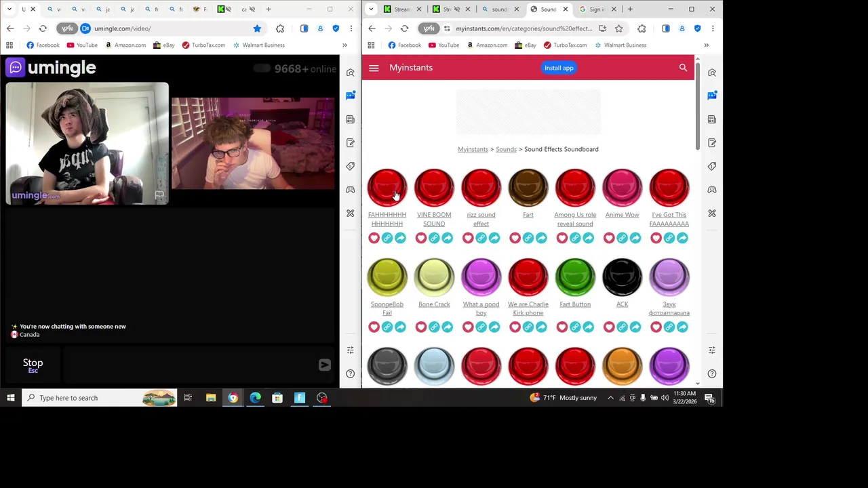Image resolution: width=868 pixels, height=488 pixels.
Task: Share icon for rizz sound effect
Action: coord(494,238)
